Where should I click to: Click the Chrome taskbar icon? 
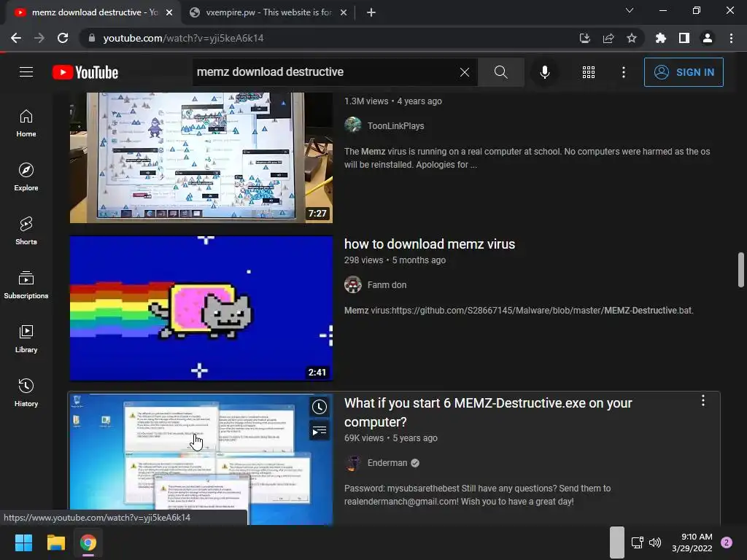click(88, 542)
